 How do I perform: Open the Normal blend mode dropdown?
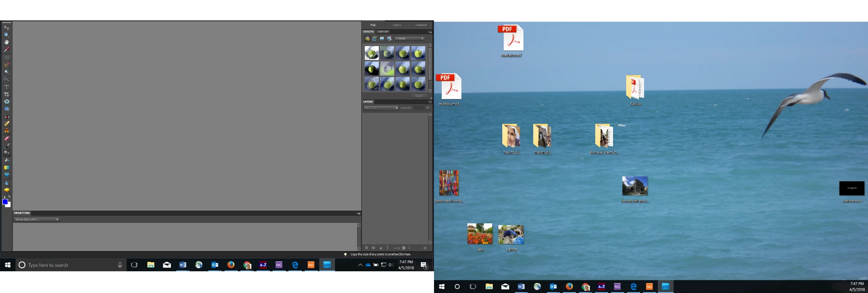coord(381,108)
